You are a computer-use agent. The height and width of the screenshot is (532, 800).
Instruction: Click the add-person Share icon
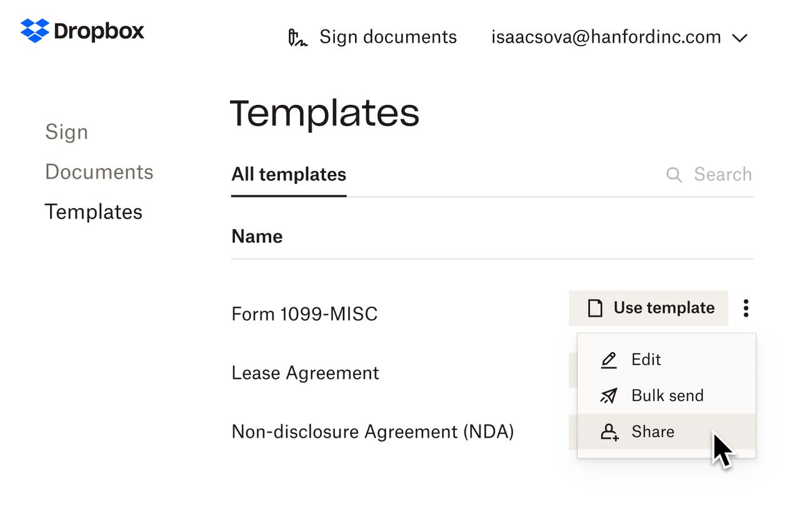coord(608,431)
